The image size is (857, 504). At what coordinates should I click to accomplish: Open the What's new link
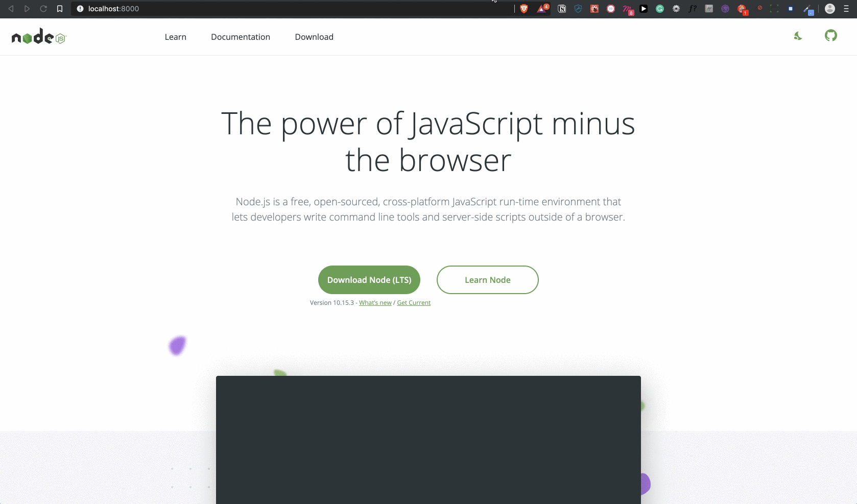(375, 303)
